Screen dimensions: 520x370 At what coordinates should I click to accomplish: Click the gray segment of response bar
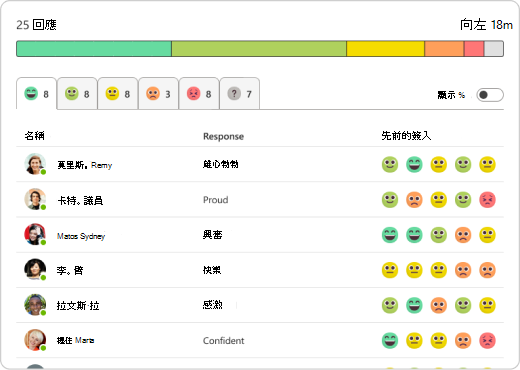tap(494, 49)
